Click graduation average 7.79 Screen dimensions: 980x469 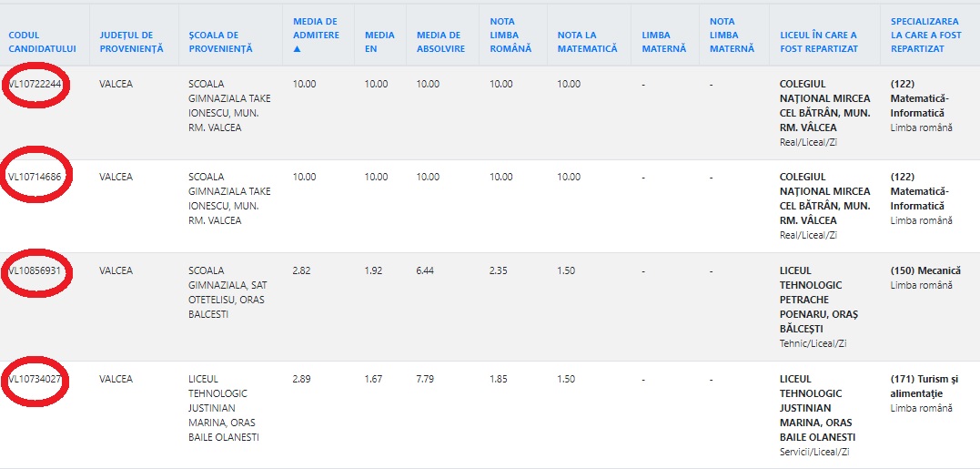(x=426, y=379)
